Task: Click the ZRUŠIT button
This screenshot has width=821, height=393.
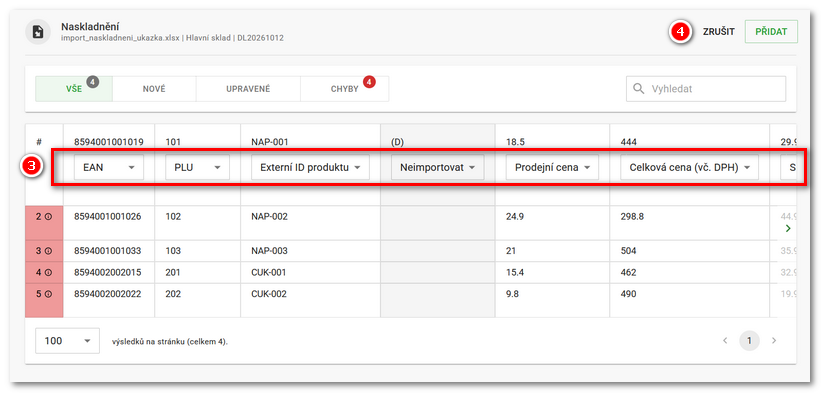Action: pos(718,32)
